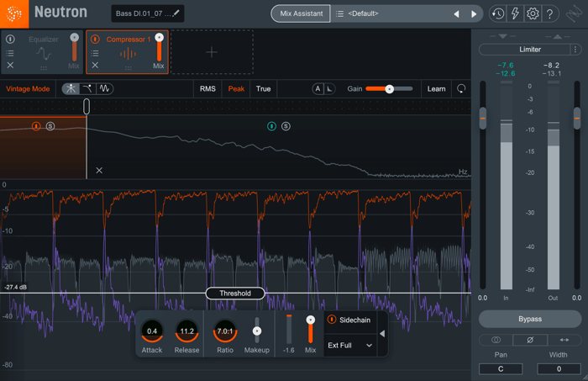Open the <Default> preset selector
Screen dimensions: 588x381
coord(390,13)
